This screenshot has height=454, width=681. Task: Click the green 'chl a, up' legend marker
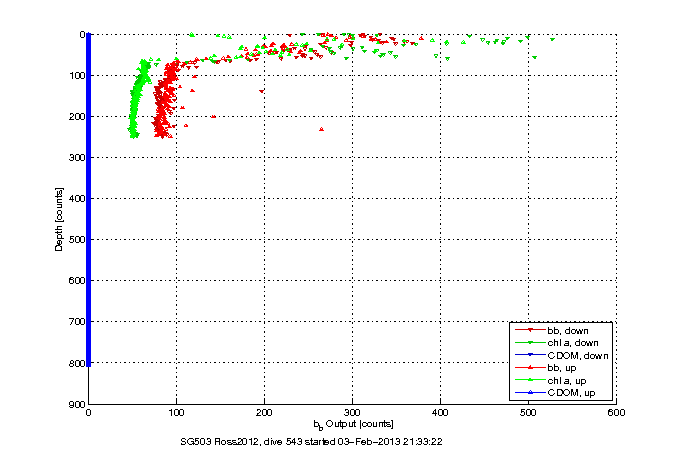pyautogui.click(x=527, y=380)
